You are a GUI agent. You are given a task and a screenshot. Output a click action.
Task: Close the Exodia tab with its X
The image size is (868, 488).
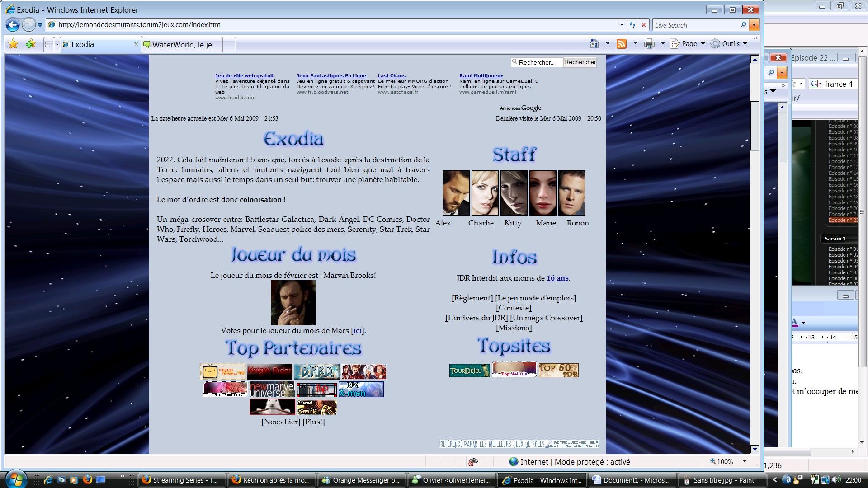point(136,44)
